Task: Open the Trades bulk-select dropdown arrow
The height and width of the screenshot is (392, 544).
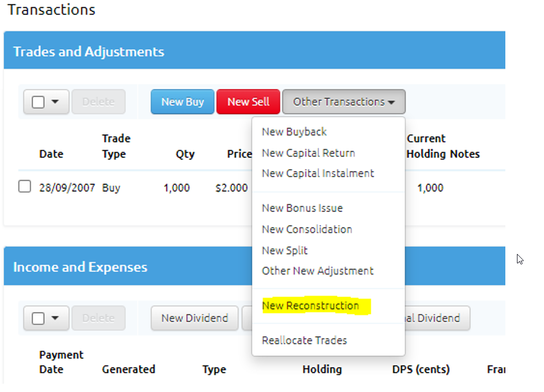Action: pyautogui.click(x=55, y=102)
